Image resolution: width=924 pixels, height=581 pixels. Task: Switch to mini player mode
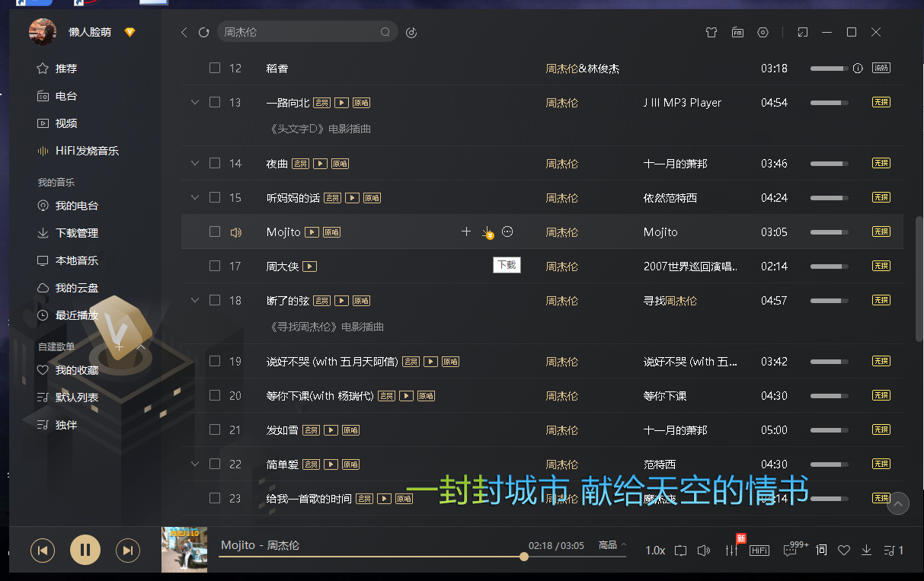(x=802, y=33)
